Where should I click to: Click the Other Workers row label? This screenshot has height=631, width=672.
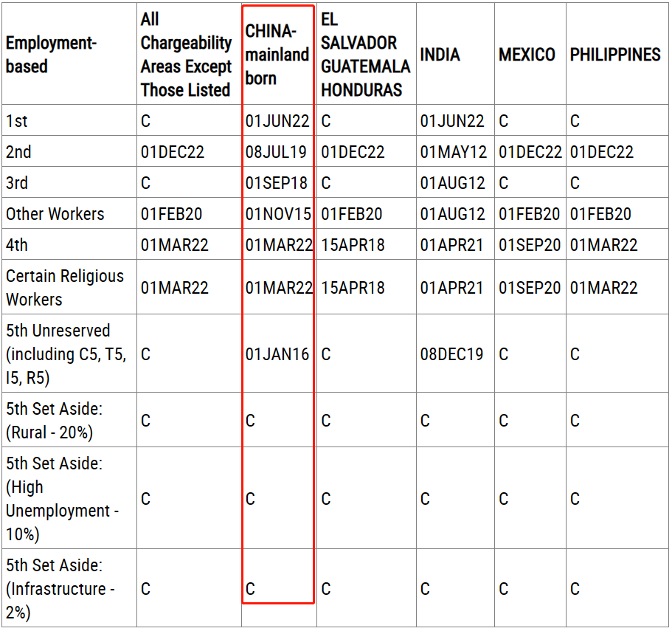pyautogui.click(x=55, y=214)
